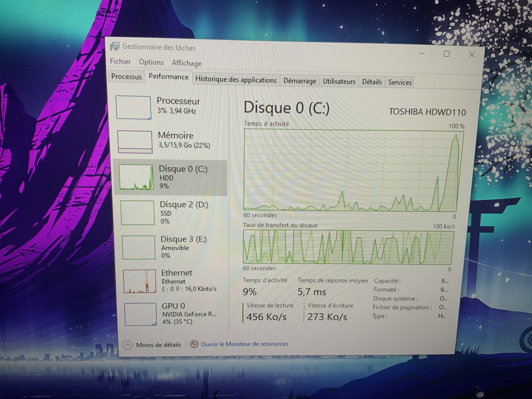Click the Resource Monitor gauge icon

194,344
